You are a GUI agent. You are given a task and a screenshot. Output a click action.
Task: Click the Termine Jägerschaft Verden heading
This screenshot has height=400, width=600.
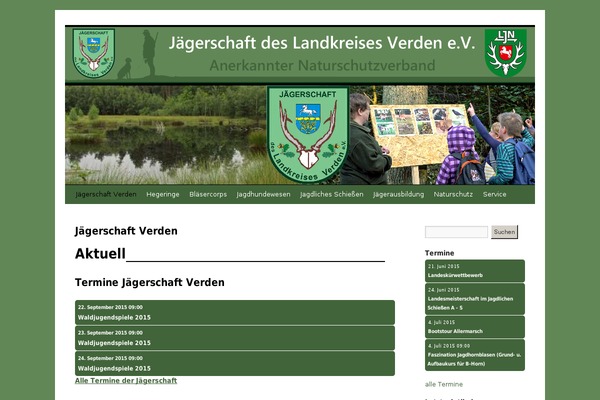pos(150,282)
